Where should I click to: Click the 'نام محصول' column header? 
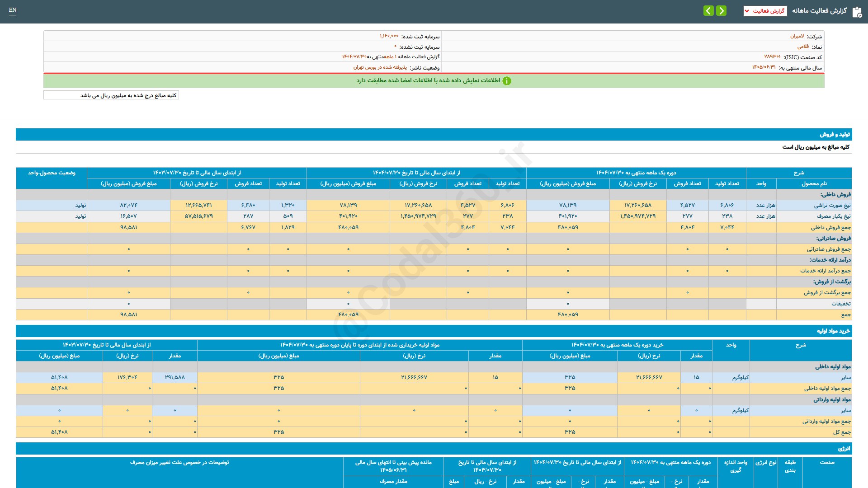tap(814, 184)
